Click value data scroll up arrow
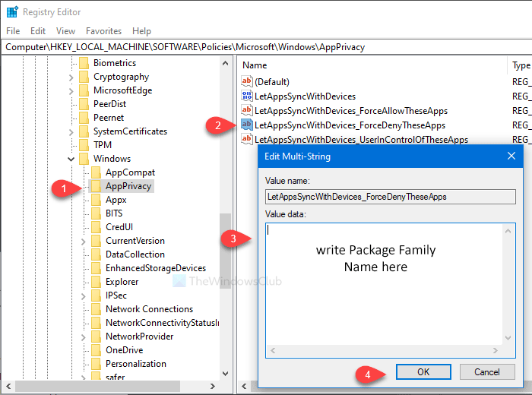Image resolution: width=532 pixels, height=395 pixels. (x=508, y=231)
